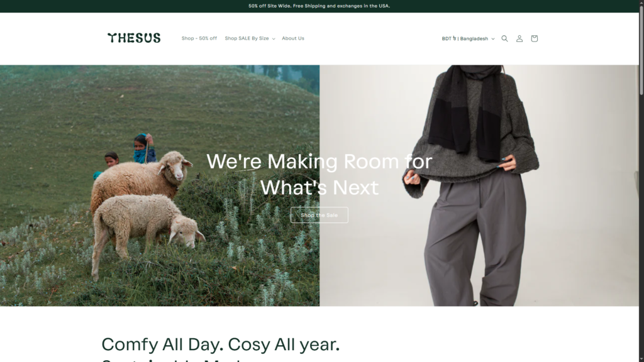Open the BDT Bangladesh currency selector
This screenshot has width=644, height=362.
(468, 38)
